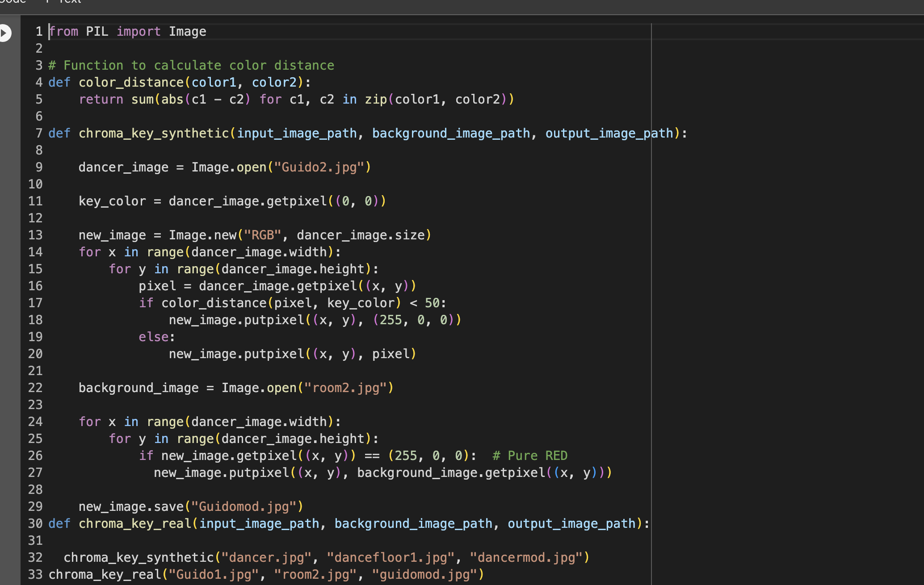This screenshot has height=585, width=924.
Task: Click the "RGB" mode string on line 13
Action: (x=262, y=235)
